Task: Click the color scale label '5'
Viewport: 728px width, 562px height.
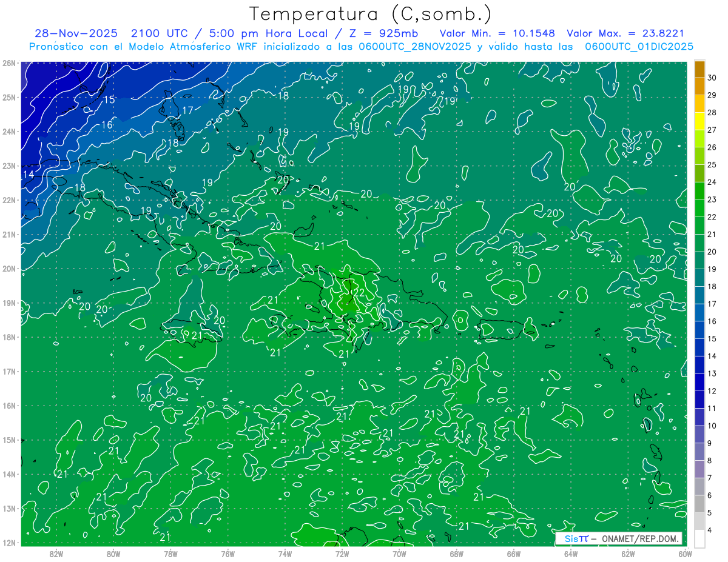Action: (710, 513)
